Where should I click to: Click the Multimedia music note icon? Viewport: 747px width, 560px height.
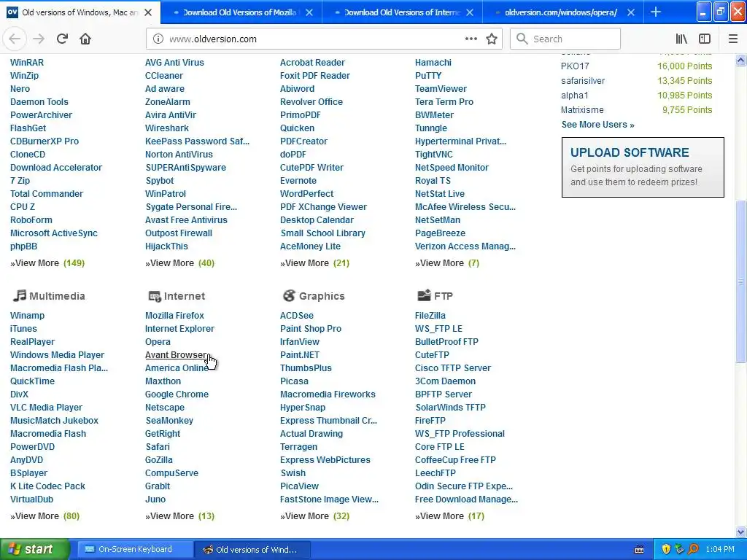(19, 296)
